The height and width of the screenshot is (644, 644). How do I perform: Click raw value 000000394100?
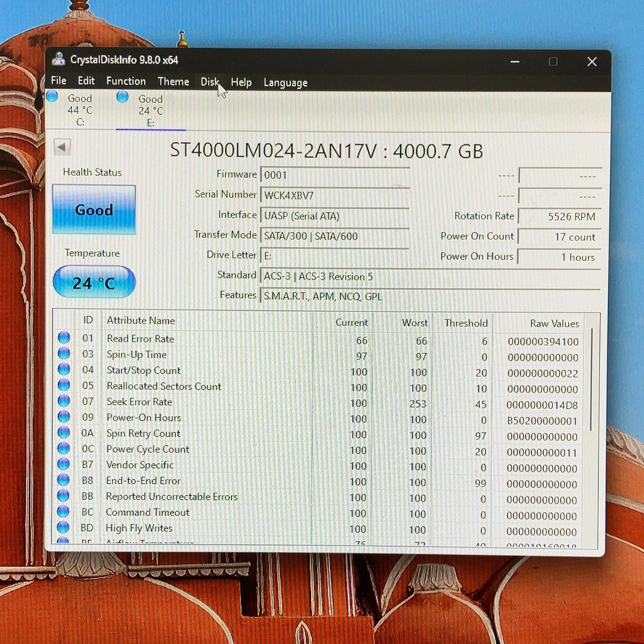(x=543, y=342)
